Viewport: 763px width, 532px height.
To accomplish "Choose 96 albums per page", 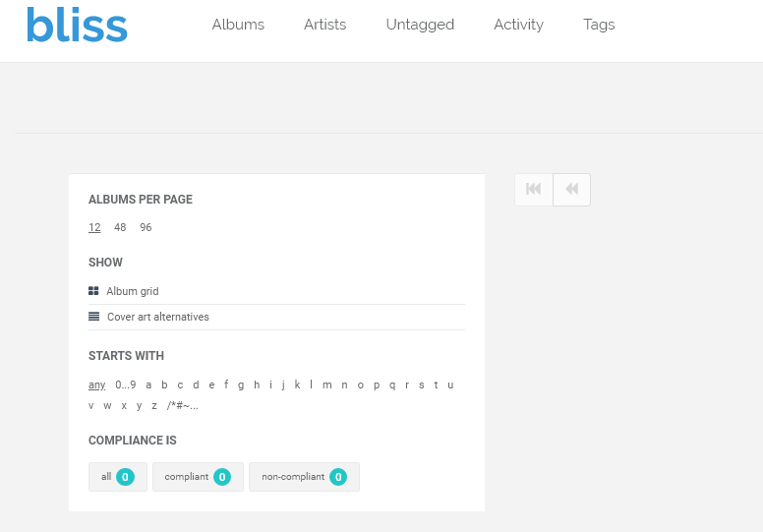I will coord(146,227).
